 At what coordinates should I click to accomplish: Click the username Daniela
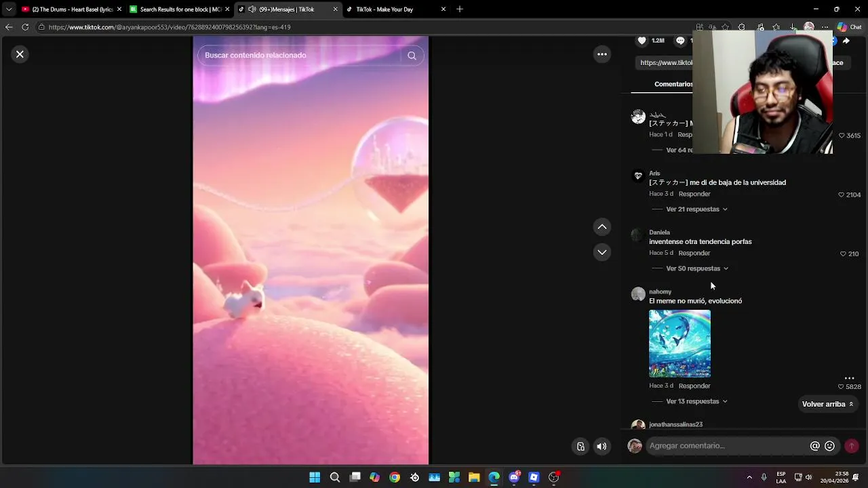[x=659, y=232]
